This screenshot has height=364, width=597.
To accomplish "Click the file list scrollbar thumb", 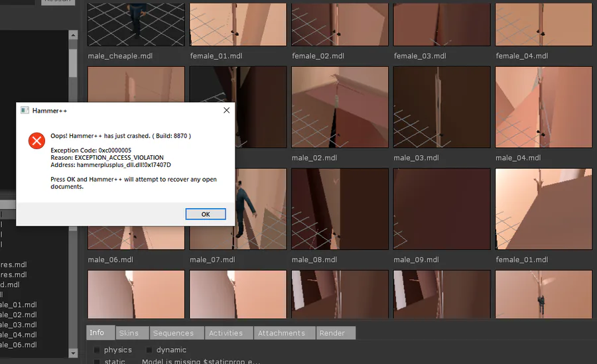I will coord(73,63).
